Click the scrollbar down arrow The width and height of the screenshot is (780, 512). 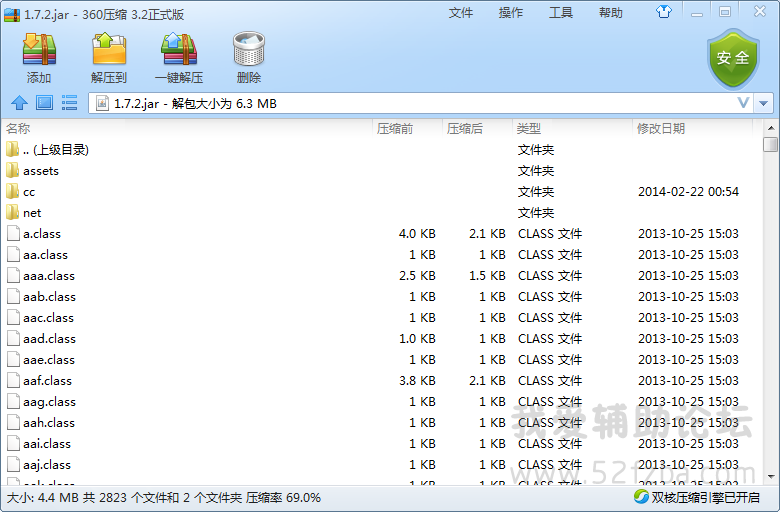pos(771,477)
